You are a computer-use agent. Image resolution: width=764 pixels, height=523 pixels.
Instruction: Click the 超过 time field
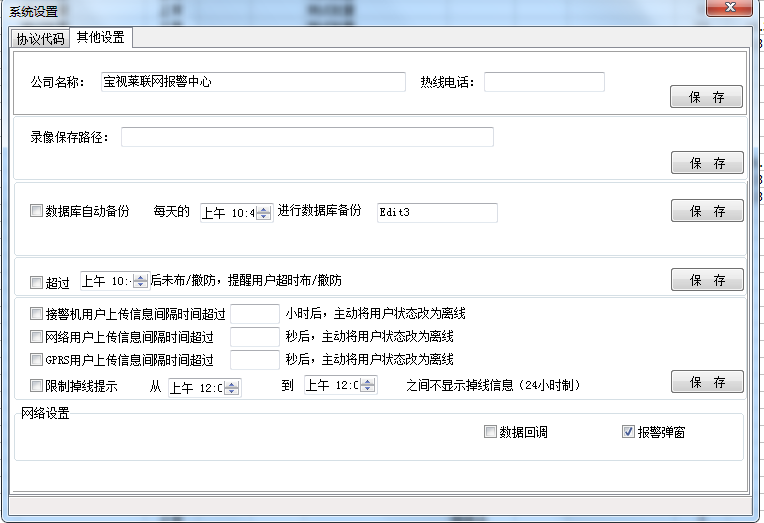coord(107,281)
